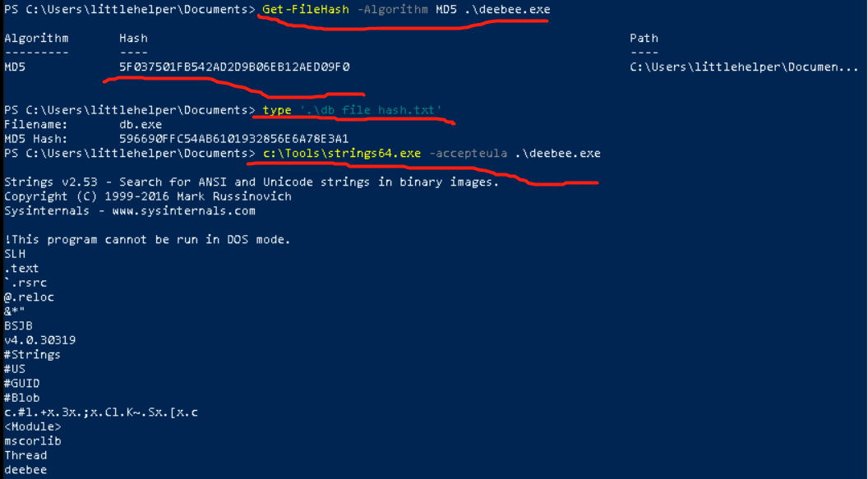The height and width of the screenshot is (479, 868).
Task: Click the hash value starting with 5F037501
Action: [234, 67]
